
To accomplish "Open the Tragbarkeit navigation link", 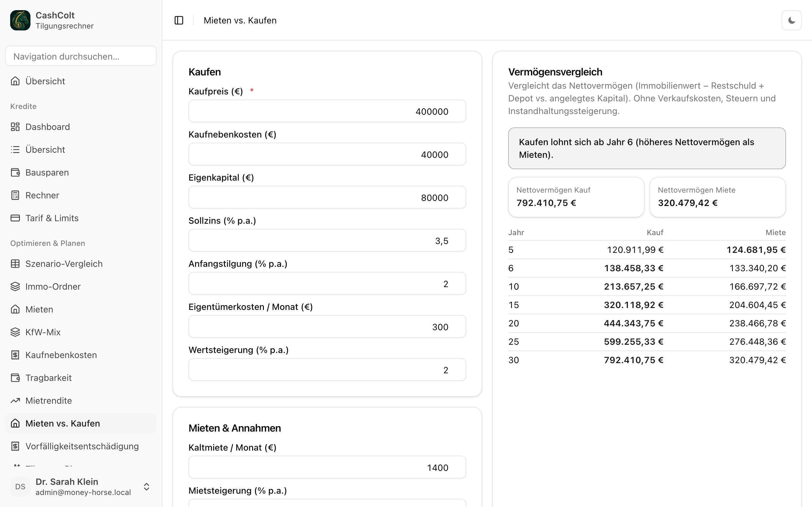I will pyautogui.click(x=81, y=378).
